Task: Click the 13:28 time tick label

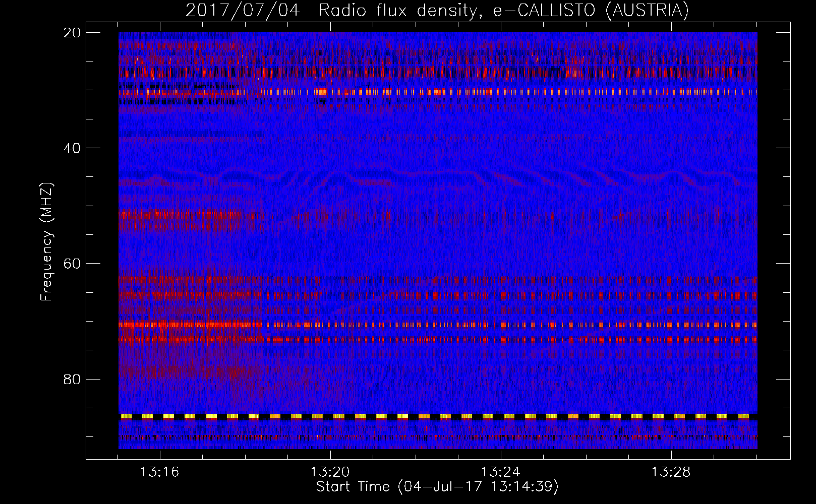Action: (671, 472)
